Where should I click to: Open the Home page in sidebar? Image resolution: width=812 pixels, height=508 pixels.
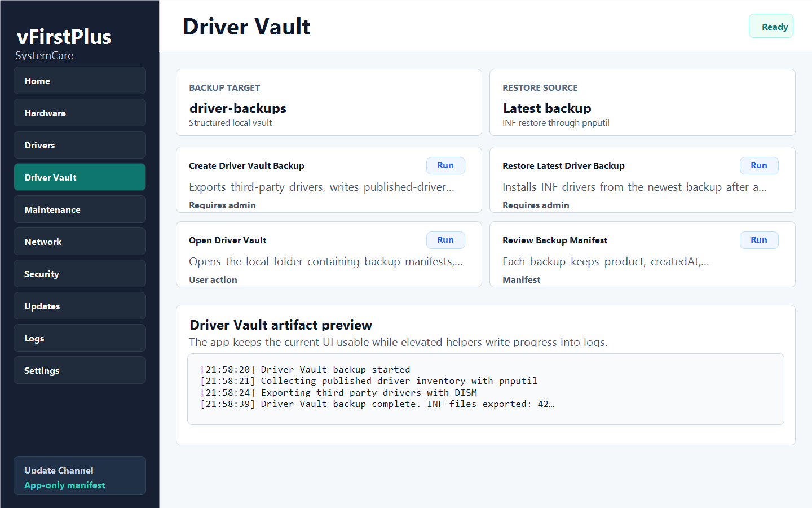click(x=80, y=81)
